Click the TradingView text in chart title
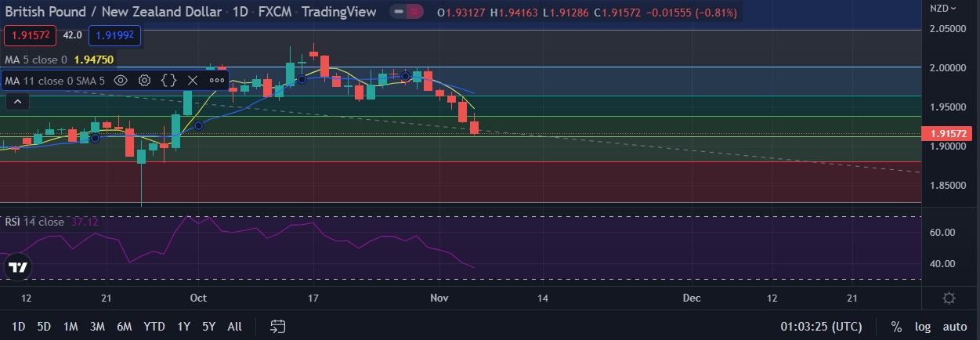Viewport: 980px width, 340px height. click(338, 12)
